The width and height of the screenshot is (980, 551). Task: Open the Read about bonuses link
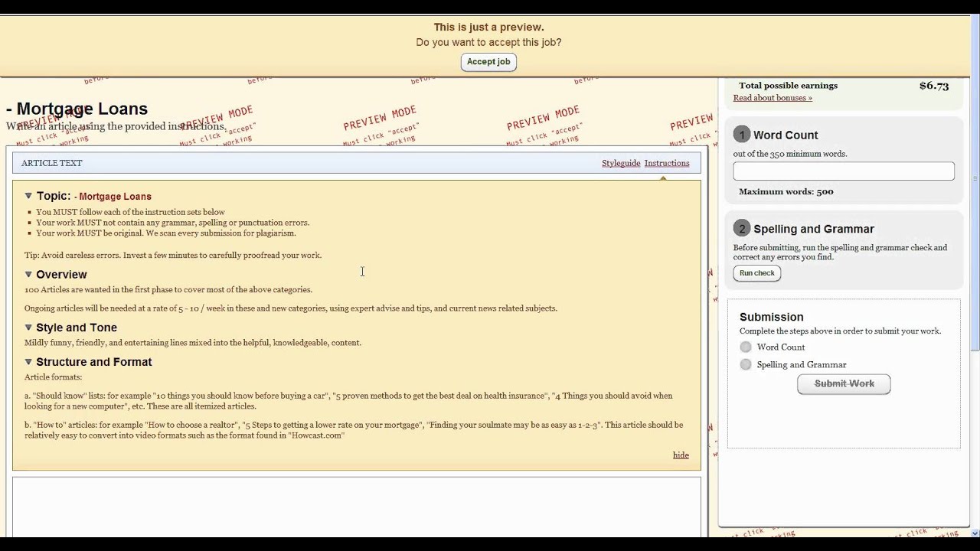click(x=773, y=98)
